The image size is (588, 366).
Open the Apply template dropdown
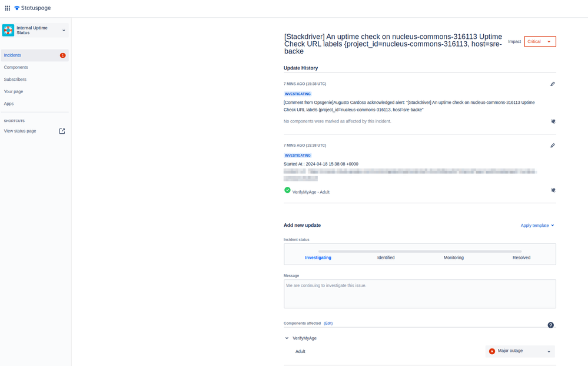coord(537,226)
